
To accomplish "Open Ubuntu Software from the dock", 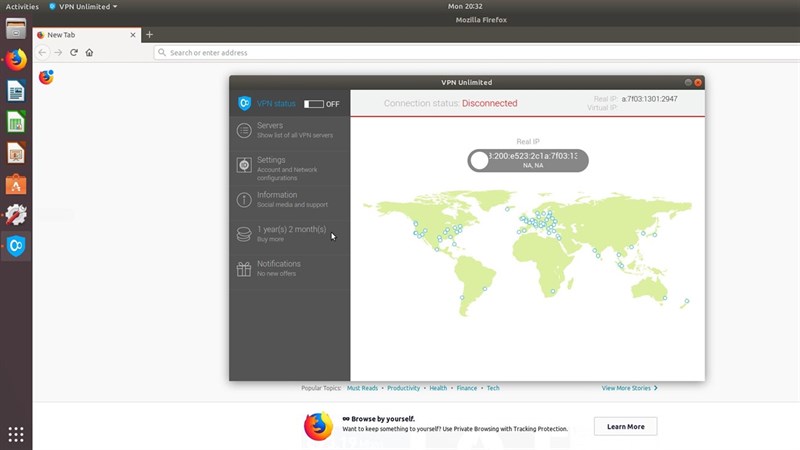I will tap(16, 184).
